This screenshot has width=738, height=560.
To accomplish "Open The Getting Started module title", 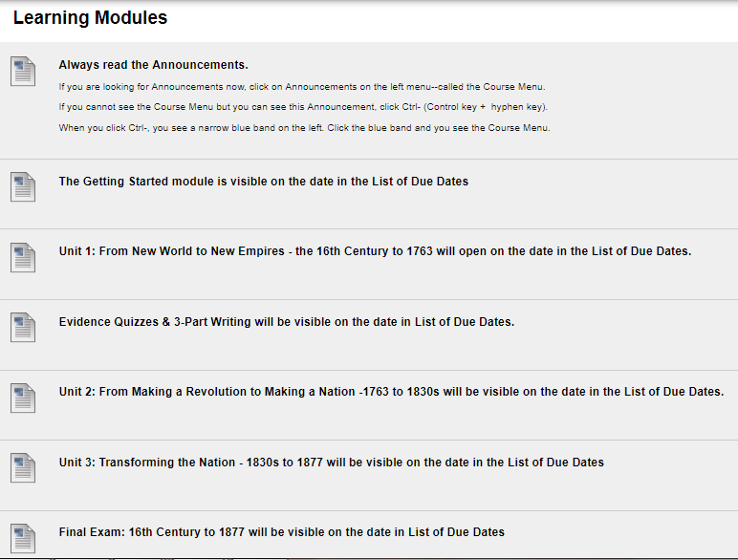I will click(264, 182).
